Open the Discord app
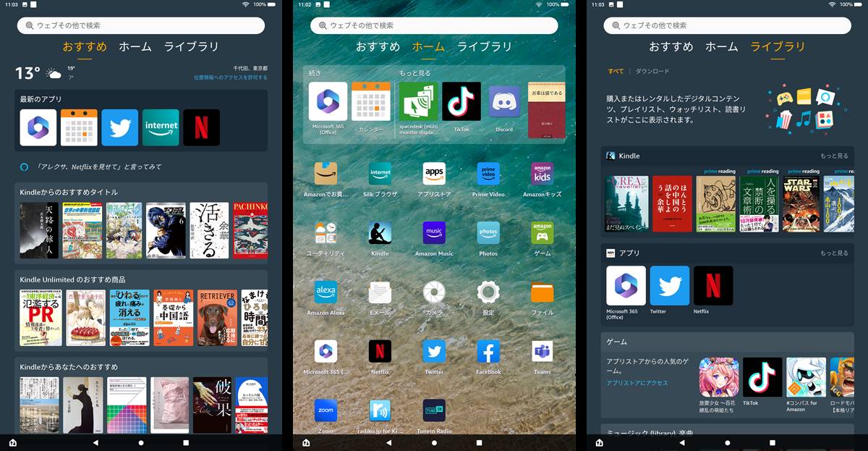 504,104
